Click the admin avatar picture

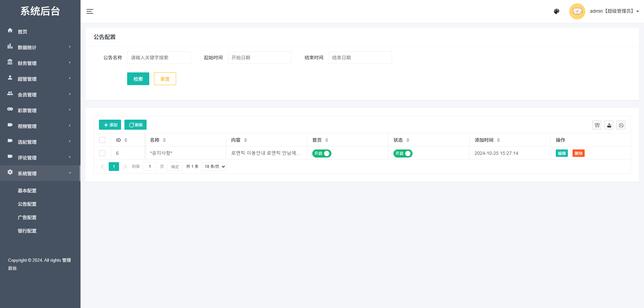[577, 11]
